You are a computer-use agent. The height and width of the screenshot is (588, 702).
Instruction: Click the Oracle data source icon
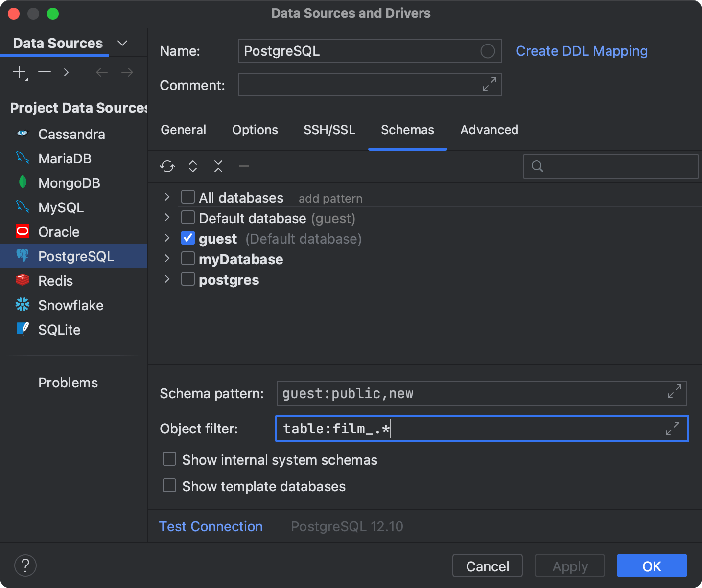coord(23,231)
